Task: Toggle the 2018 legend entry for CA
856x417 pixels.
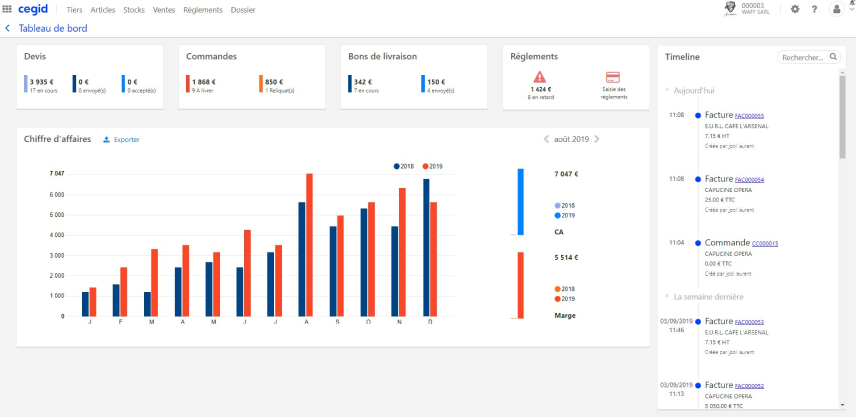Action: click(564, 206)
